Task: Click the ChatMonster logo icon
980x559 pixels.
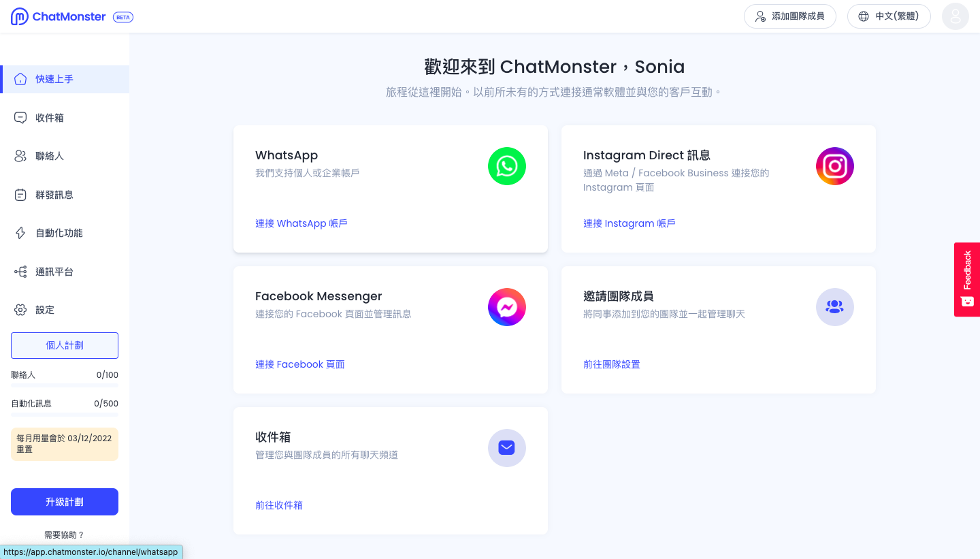Action: point(19,16)
